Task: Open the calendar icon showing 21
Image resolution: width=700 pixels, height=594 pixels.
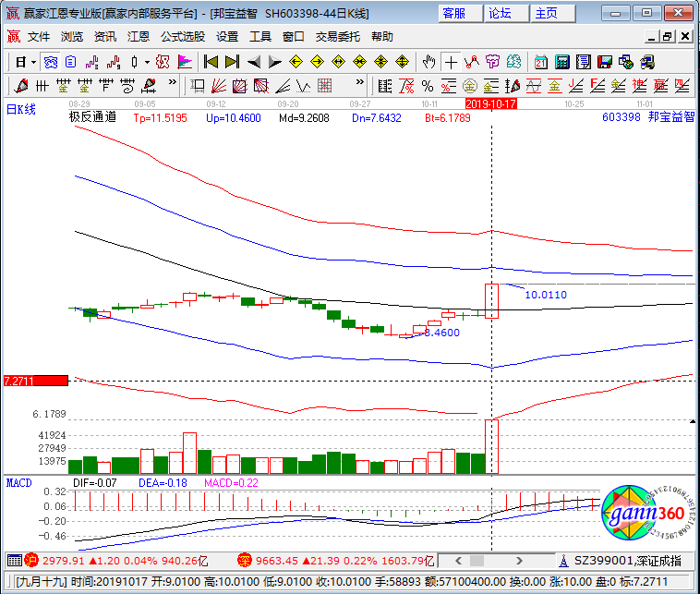Action: (540, 62)
